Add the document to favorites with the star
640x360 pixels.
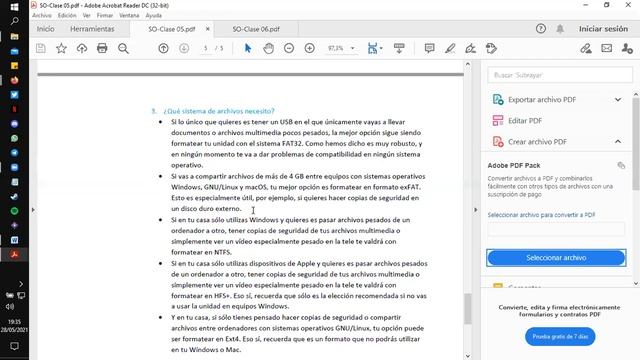pyautogui.click(x=61, y=48)
